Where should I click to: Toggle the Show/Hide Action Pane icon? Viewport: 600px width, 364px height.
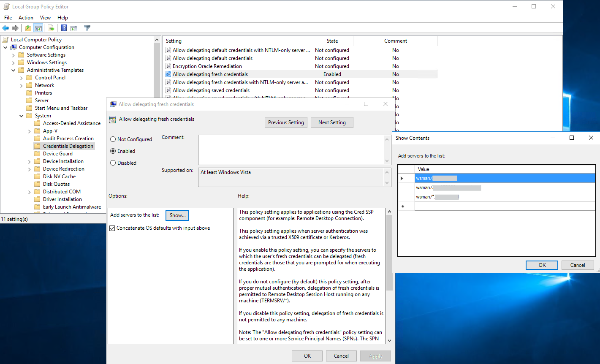pos(74,28)
